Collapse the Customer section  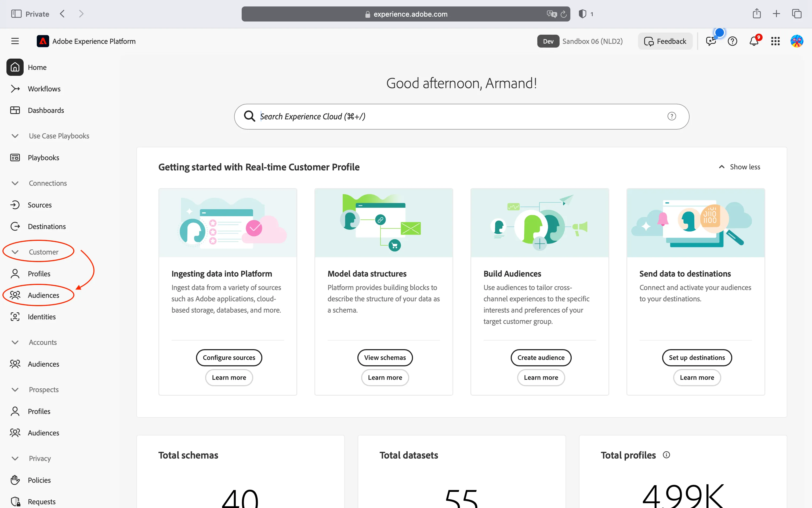pos(15,252)
